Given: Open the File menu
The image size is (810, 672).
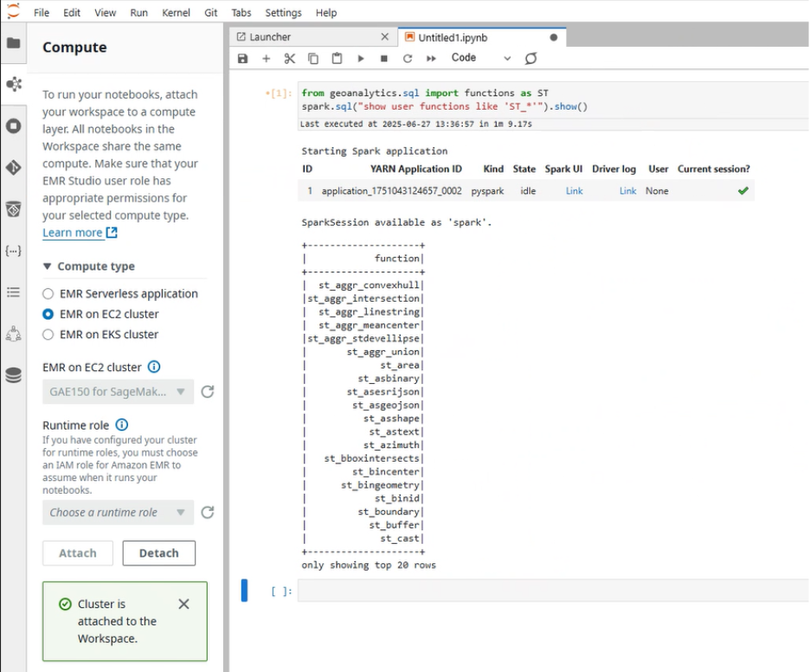Looking at the screenshot, I should [x=42, y=12].
